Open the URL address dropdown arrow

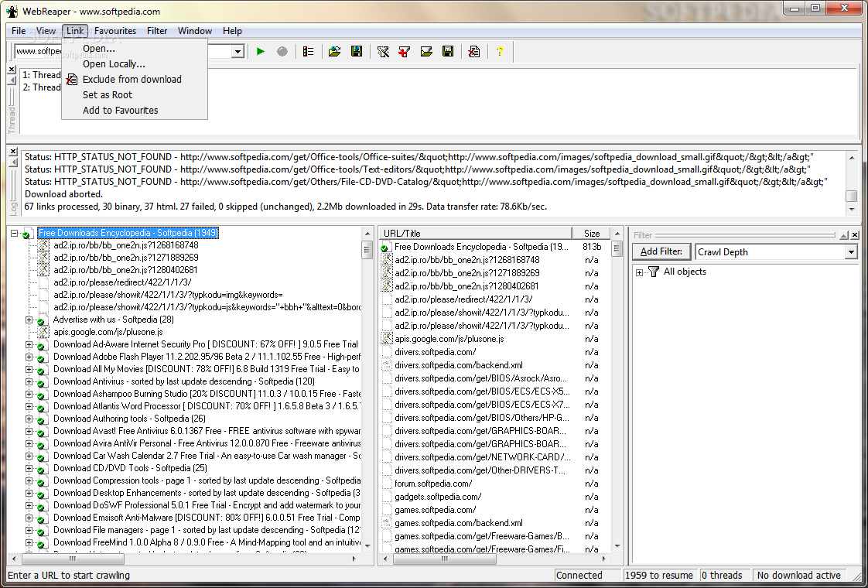point(238,52)
